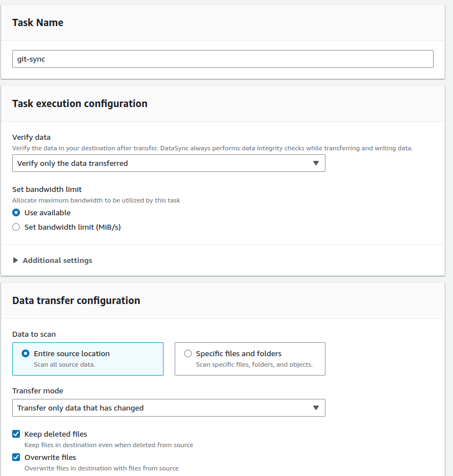Click the Specific files and folders tile title
This screenshot has height=476, width=453.
[x=238, y=353]
